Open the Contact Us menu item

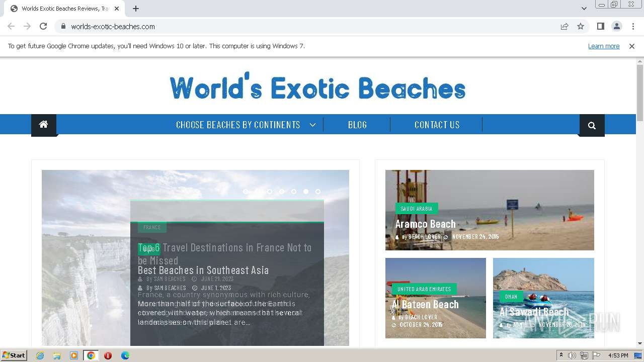[x=437, y=125]
